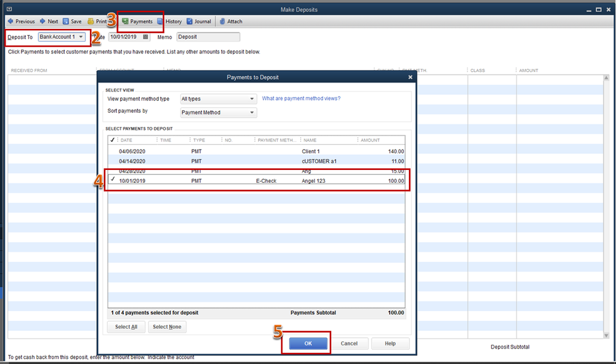Open the date calendar picker icon
This screenshot has width=616, height=364.
tap(146, 37)
